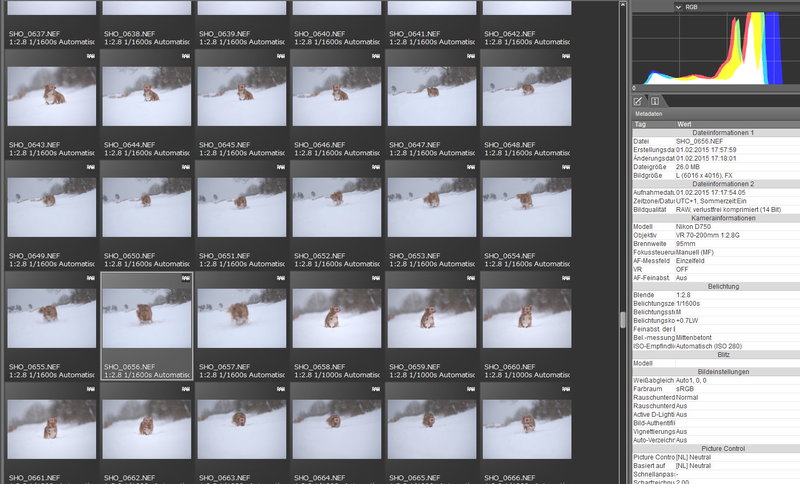800x484 pixels.
Task: Select thumbnail SHO_0652.NEF
Action: point(337,207)
